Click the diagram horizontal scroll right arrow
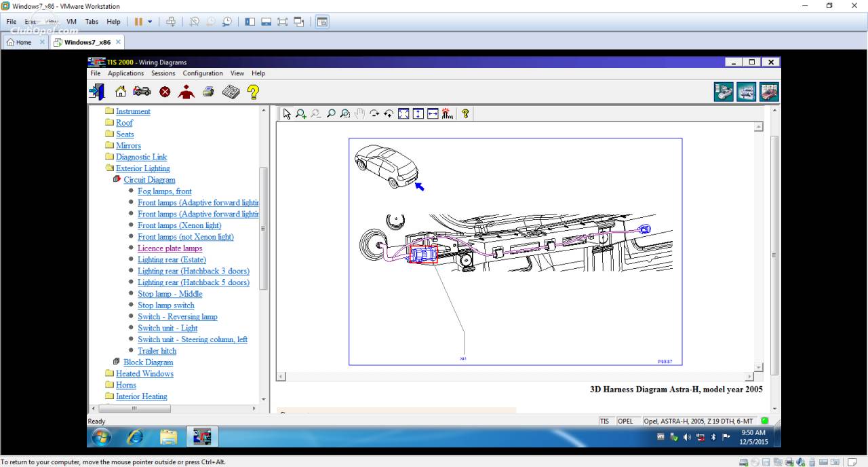 pos(749,376)
